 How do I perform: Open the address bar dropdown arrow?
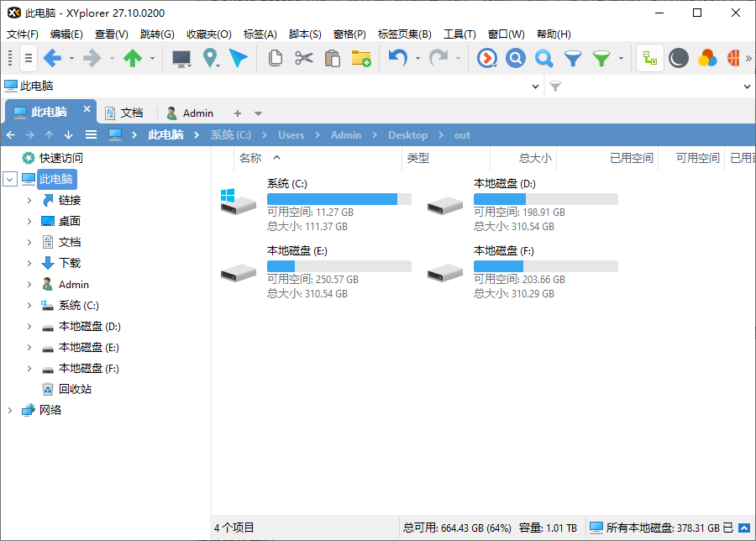[x=535, y=86]
